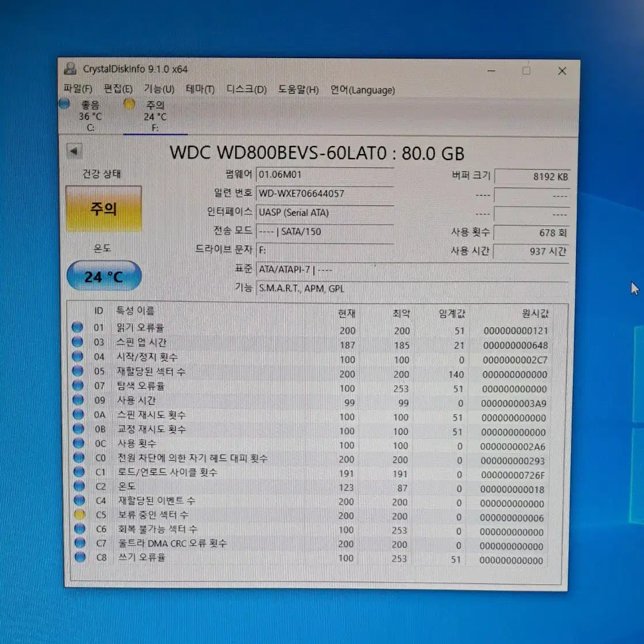Click the blue status dot for attribute C2
The width and height of the screenshot is (644, 644).
(79, 486)
